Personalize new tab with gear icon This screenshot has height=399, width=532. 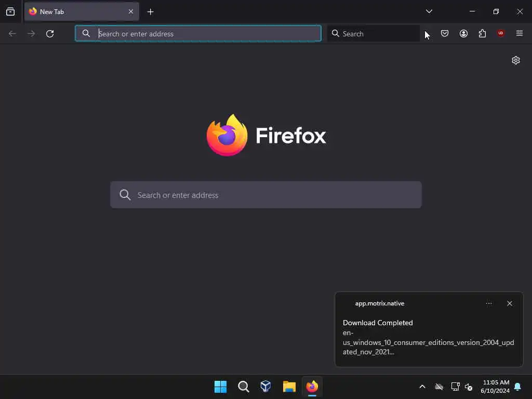pyautogui.click(x=516, y=60)
